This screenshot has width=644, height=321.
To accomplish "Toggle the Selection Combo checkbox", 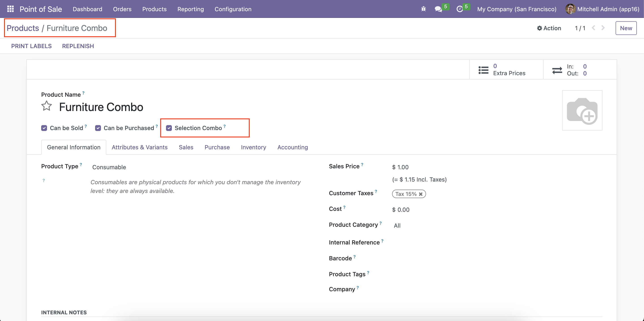I will pos(169,128).
